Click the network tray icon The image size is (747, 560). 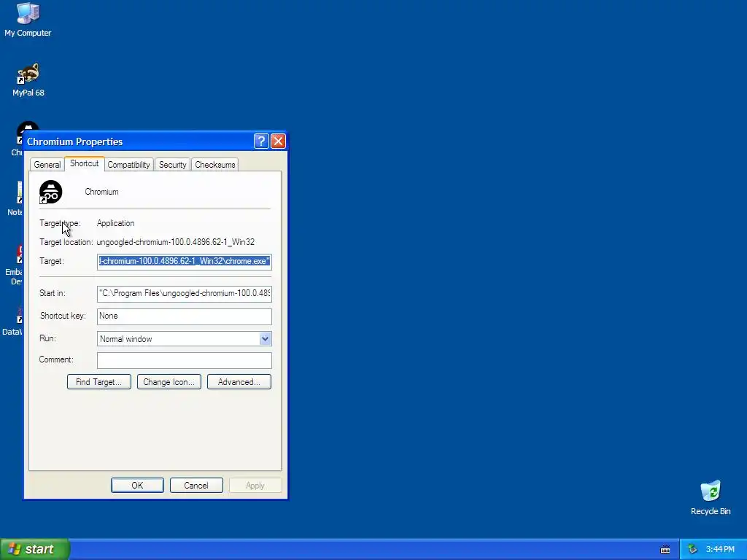pyautogui.click(x=693, y=549)
